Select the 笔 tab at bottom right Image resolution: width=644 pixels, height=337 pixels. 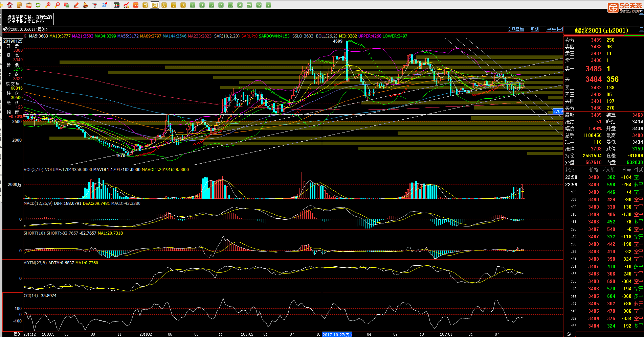click(569, 334)
